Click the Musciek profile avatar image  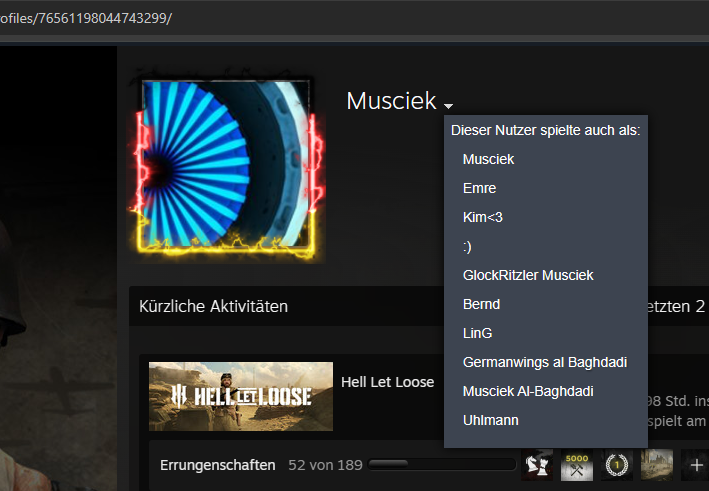(x=226, y=164)
